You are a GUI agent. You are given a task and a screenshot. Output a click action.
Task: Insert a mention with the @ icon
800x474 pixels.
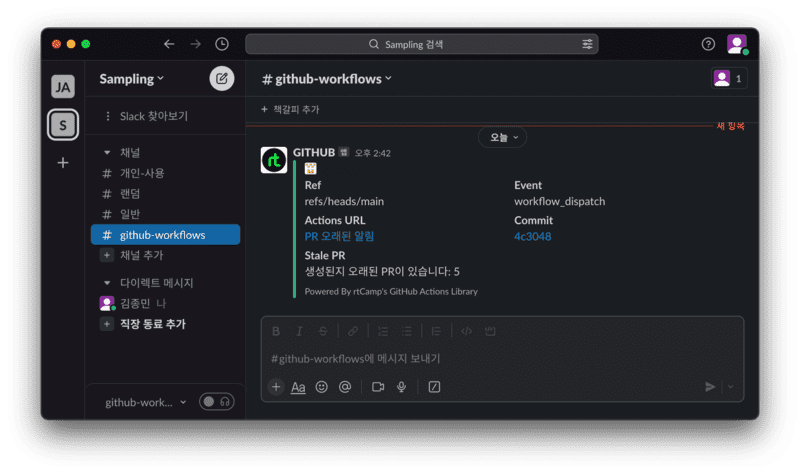point(345,387)
